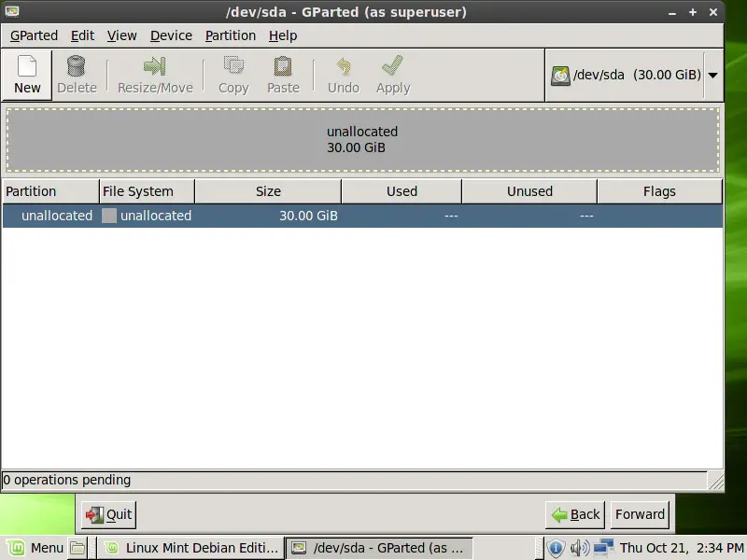Image resolution: width=747 pixels, height=560 pixels.
Task: Click the Delete partition trash icon
Action: (x=77, y=66)
